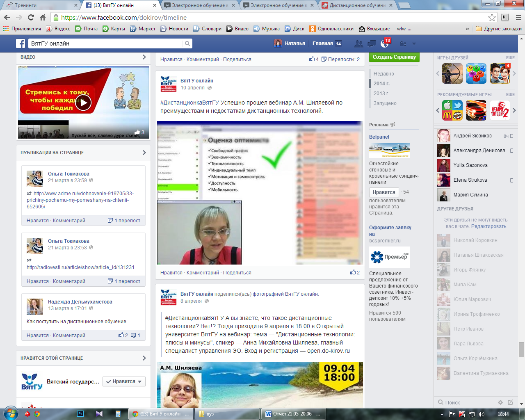525x420 pixels.
Task: Click the page vertical scrollbar thumb
Action: pos(522,349)
